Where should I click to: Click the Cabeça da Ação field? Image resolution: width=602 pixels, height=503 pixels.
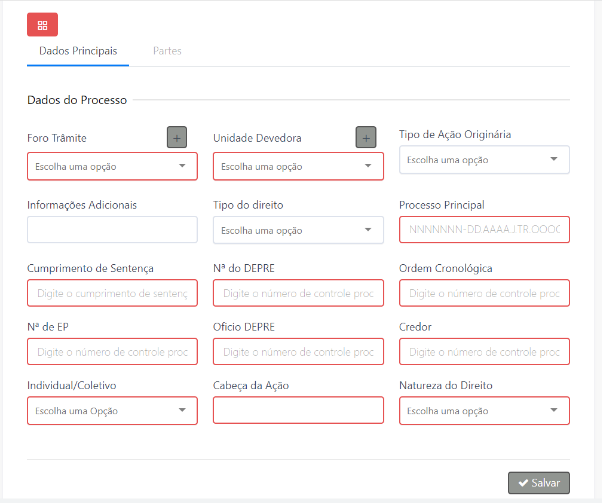(x=298, y=410)
